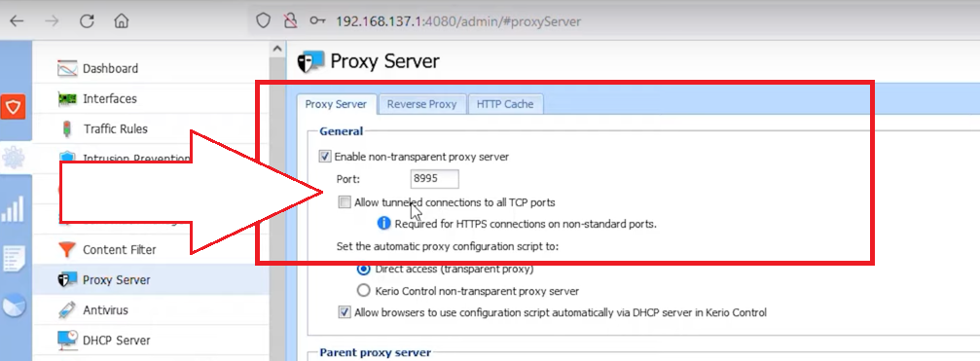Switch to the HTTP Cache tab
Screen dimensions: 980x361
[x=505, y=104]
